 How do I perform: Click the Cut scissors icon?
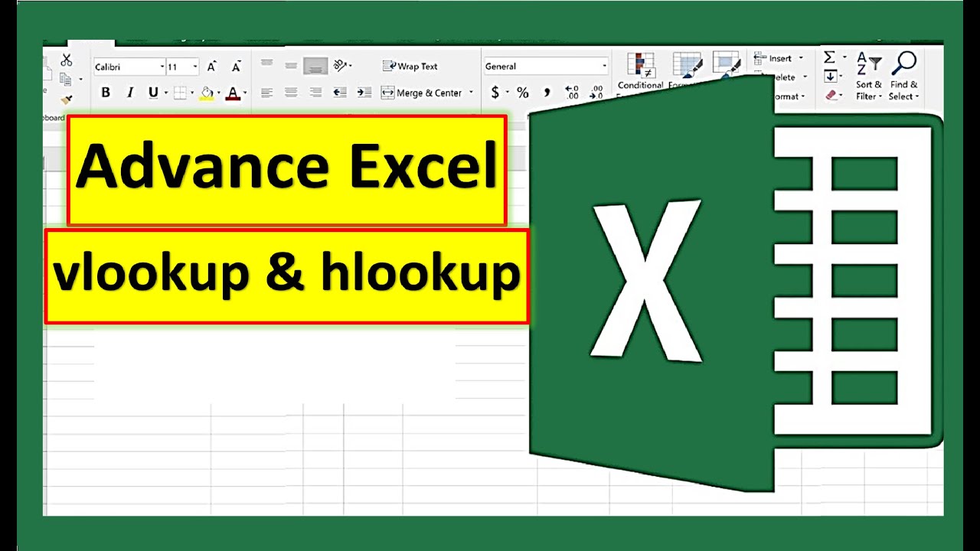67,60
